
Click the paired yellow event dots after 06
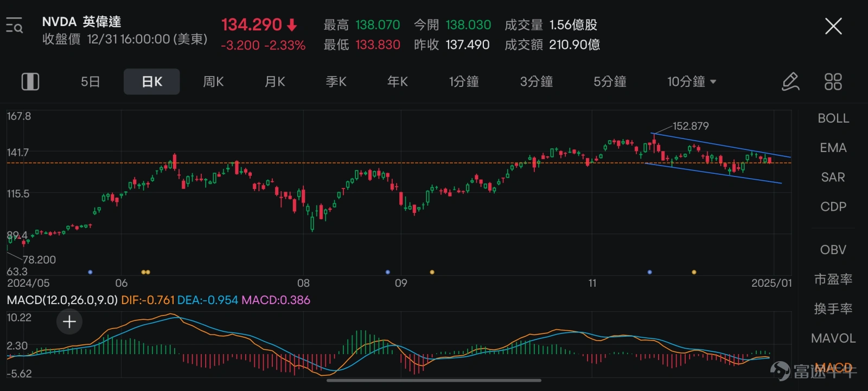(145, 272)
